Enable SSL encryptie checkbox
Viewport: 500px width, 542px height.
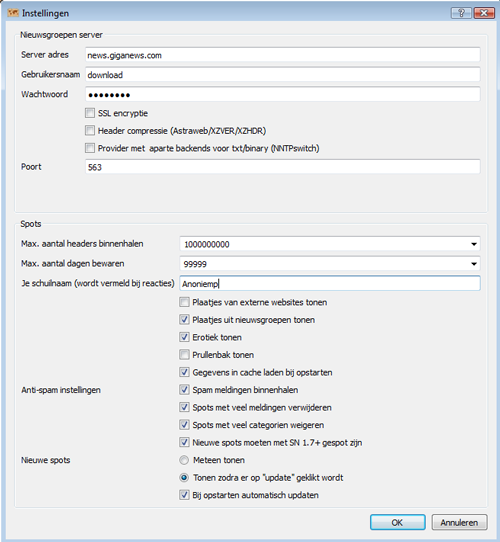coord(90,113)
